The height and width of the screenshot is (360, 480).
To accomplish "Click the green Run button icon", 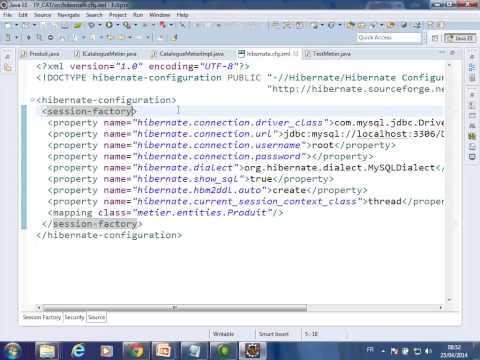I will (109, 25).
